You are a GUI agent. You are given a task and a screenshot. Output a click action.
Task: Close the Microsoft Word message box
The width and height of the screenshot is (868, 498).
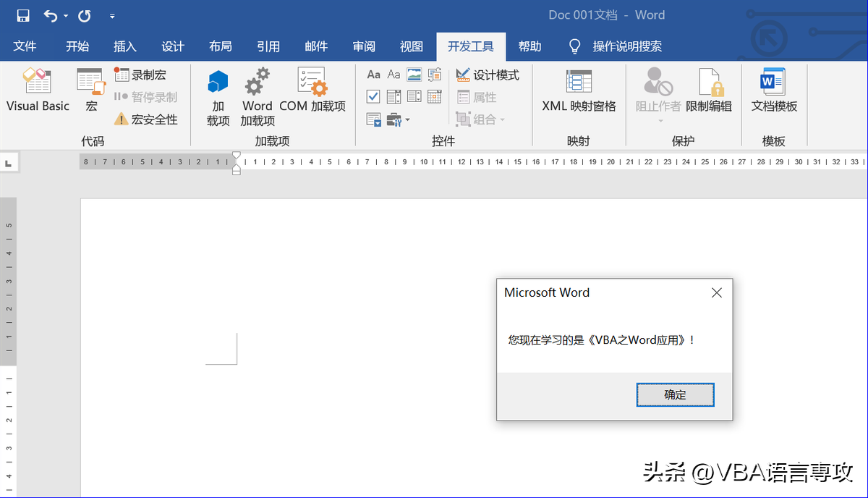(716, 292)
